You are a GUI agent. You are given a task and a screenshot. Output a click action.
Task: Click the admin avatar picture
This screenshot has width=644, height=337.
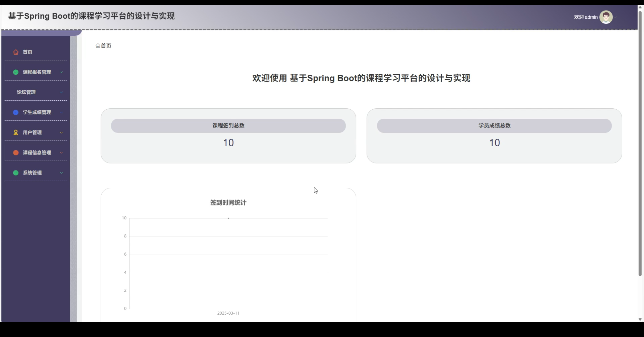pyautogui.click(x=606, y=17)
